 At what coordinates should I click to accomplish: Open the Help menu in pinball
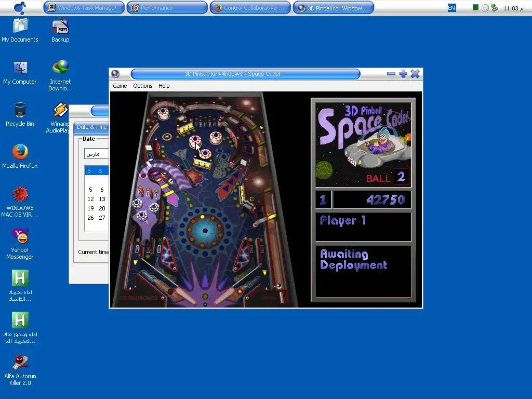[164, 86]
